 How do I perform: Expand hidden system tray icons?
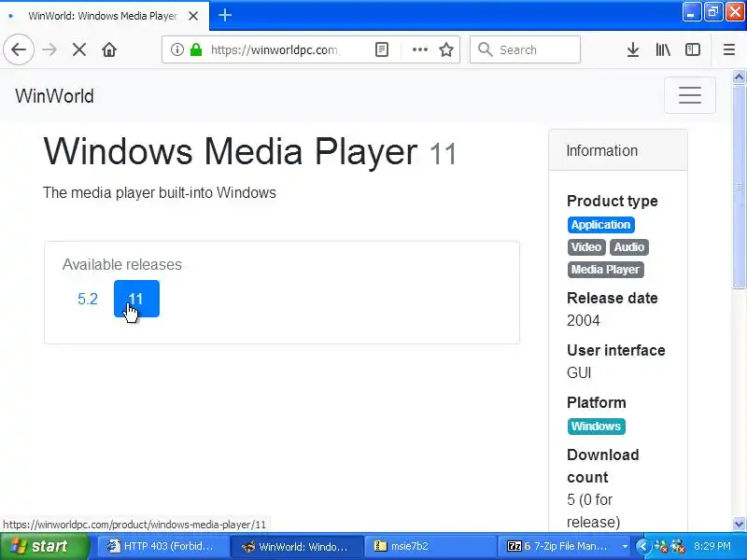(x=642, y=546)
